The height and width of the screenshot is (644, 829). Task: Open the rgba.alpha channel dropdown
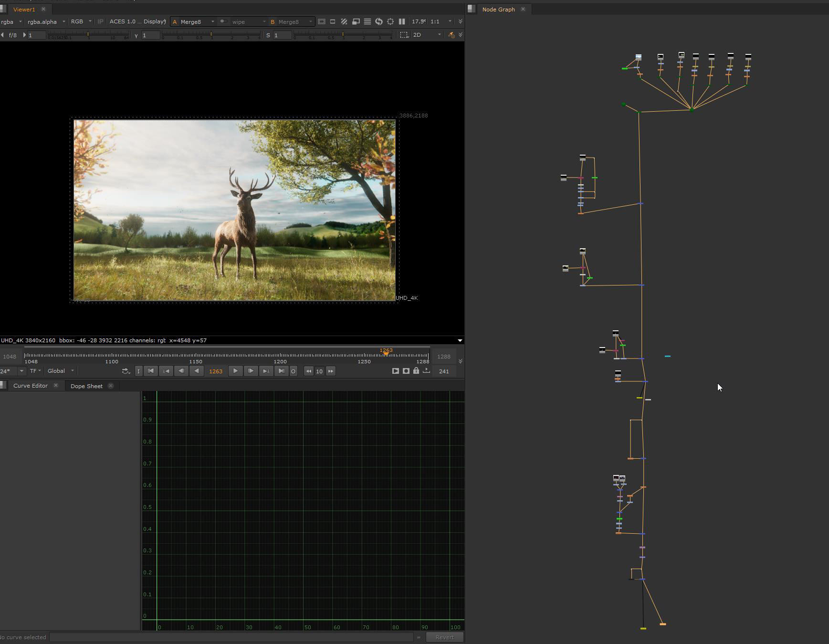pyautogui.click(x=46, y=21)
